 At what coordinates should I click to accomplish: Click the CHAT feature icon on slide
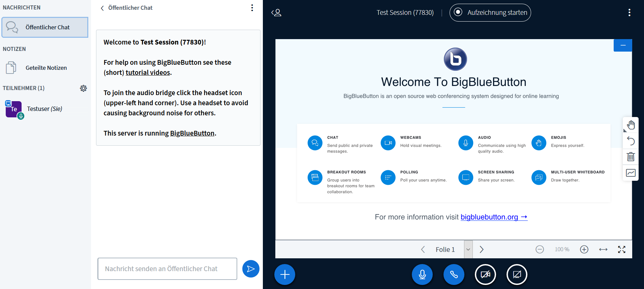pos(315,143)
